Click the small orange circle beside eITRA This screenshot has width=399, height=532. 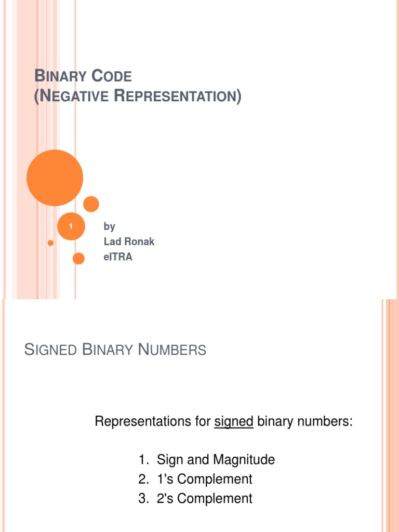78,258
